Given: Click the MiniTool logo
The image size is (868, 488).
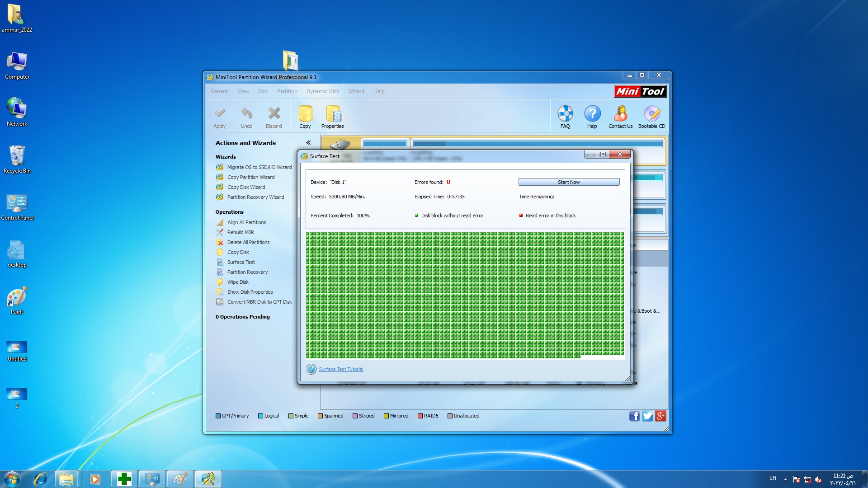Looking at the screenshot, I should pyautogui.click(x=640, y=91).
